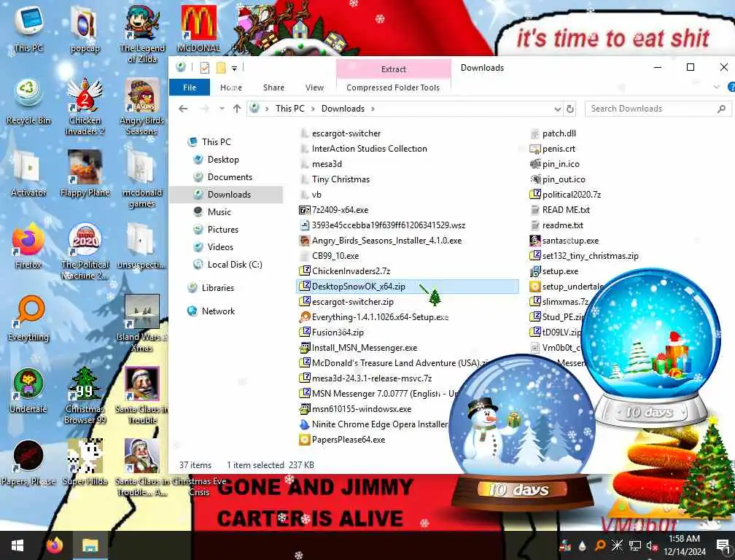
Task: Open the quick access toolbar customize dropdown
Action: coord(234,69)
